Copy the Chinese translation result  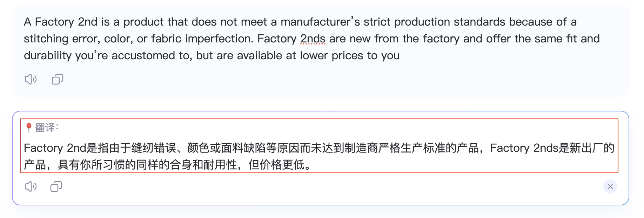click(56, 186)
